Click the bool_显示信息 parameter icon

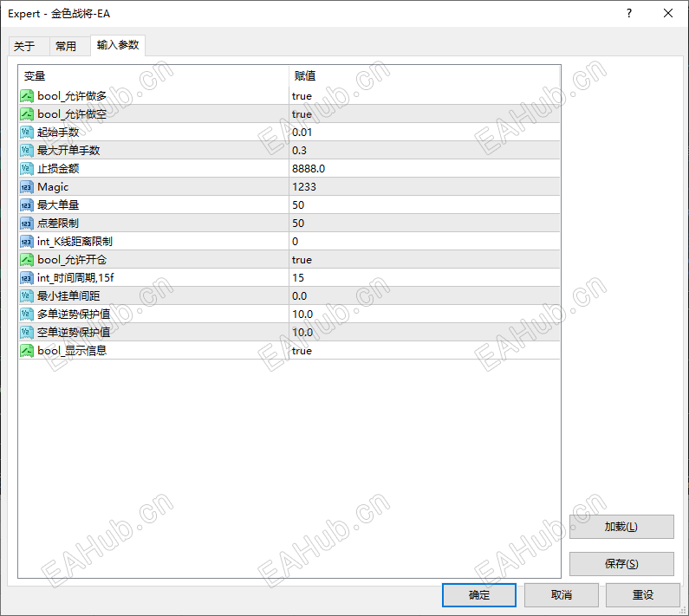pyautogui.click(x=27, y=351)
